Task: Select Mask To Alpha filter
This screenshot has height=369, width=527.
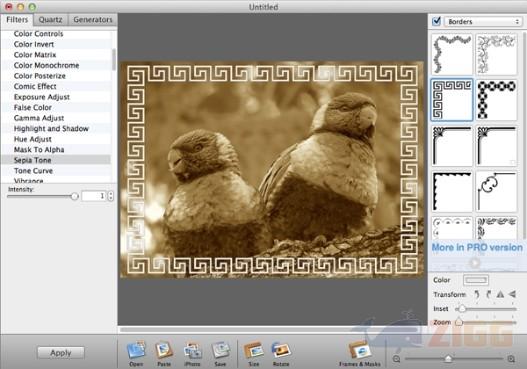Action: tap(56, 150)
